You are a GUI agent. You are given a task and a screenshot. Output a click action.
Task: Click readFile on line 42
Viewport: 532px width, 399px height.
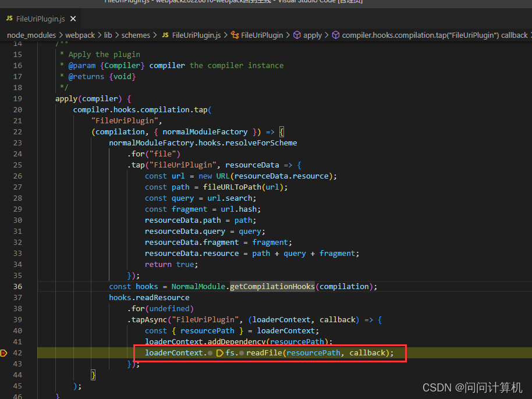tap(264, 353)
